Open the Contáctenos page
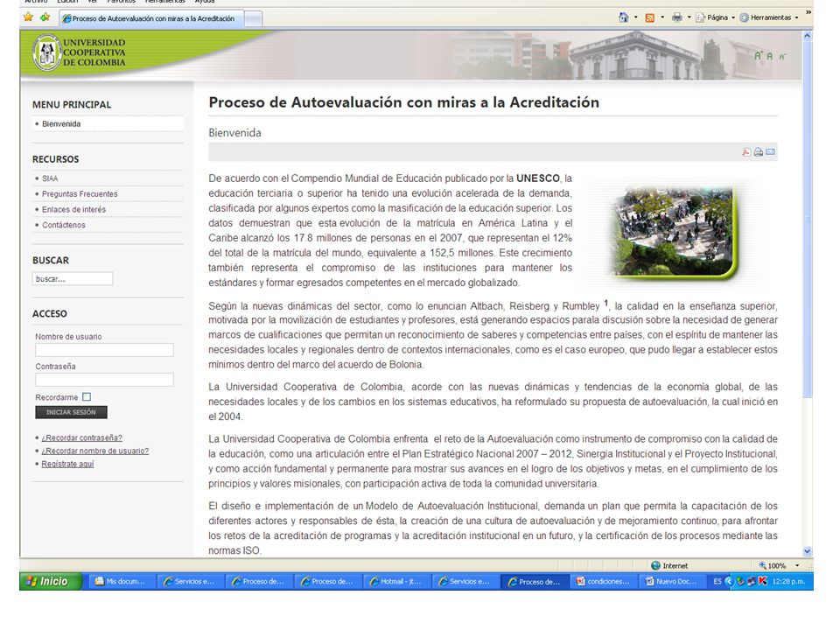This screenshot has height=630, width=840. coord(64,225)
